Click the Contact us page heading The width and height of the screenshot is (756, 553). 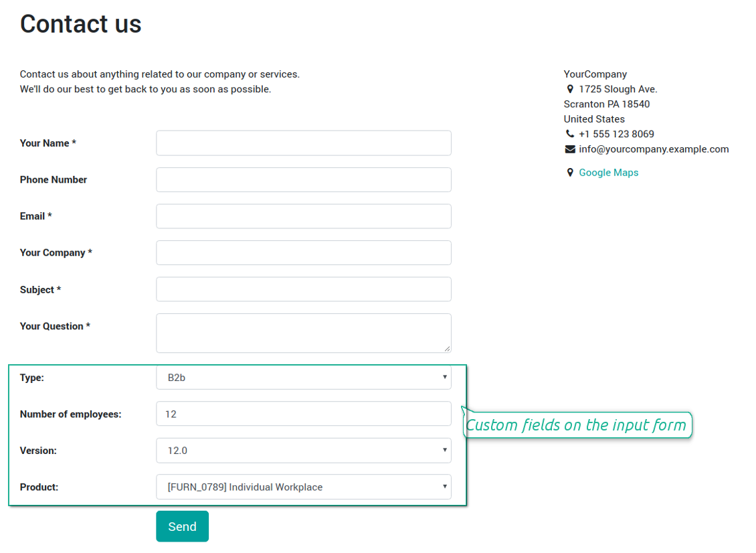coord(81,24)
